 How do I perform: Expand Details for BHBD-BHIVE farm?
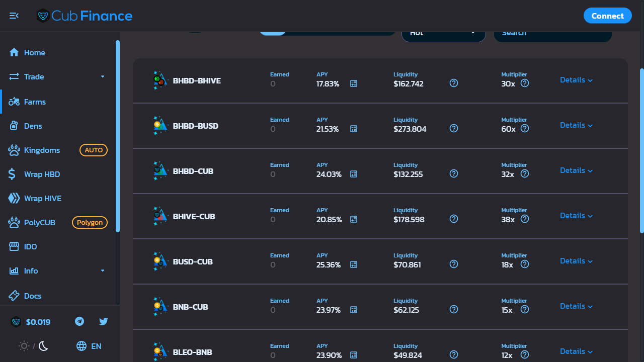click(x=577, y=80)
